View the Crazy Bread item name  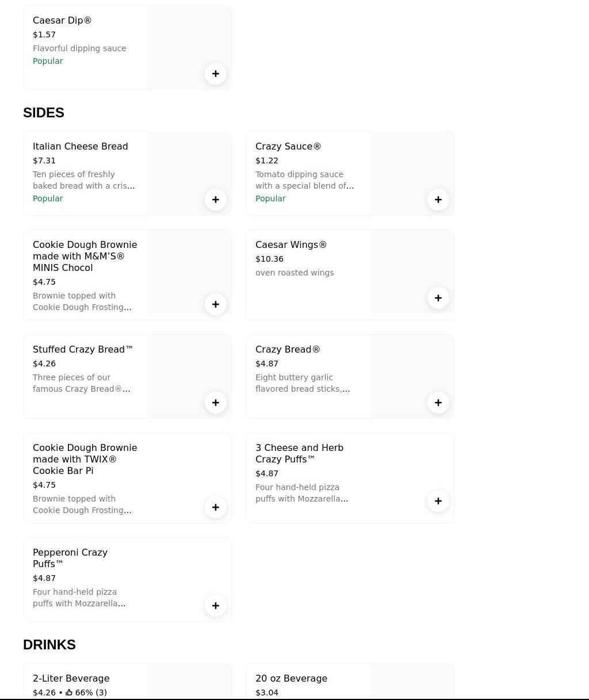click(288, 350)
